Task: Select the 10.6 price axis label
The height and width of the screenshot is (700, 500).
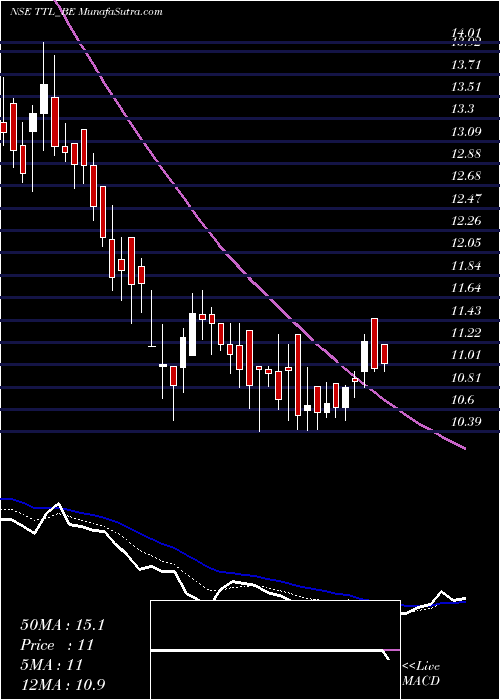Action: (x=463, y=400)
